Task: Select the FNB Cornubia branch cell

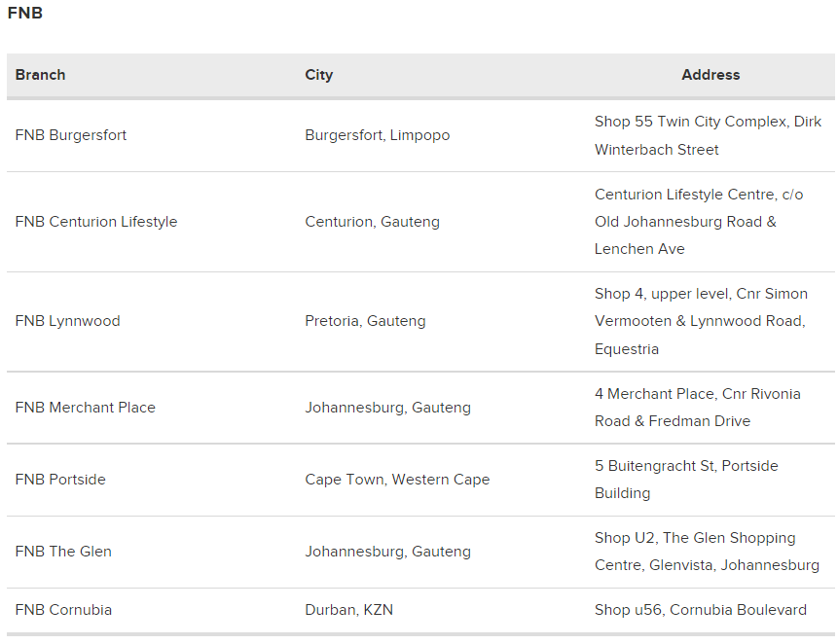Action: [x=63, y=610]
